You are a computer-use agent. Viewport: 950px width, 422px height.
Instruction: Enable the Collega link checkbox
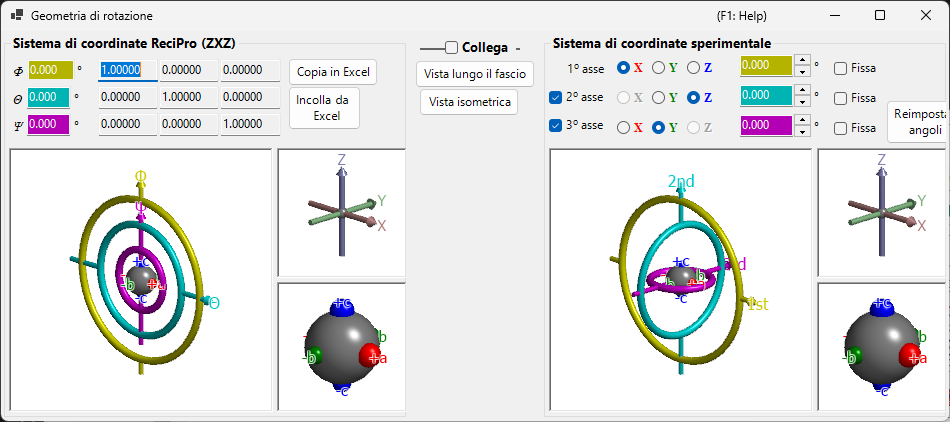(451, 47)
